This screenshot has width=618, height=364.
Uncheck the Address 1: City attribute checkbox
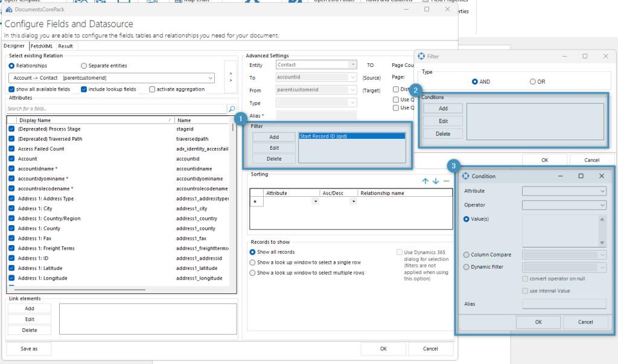11,208
